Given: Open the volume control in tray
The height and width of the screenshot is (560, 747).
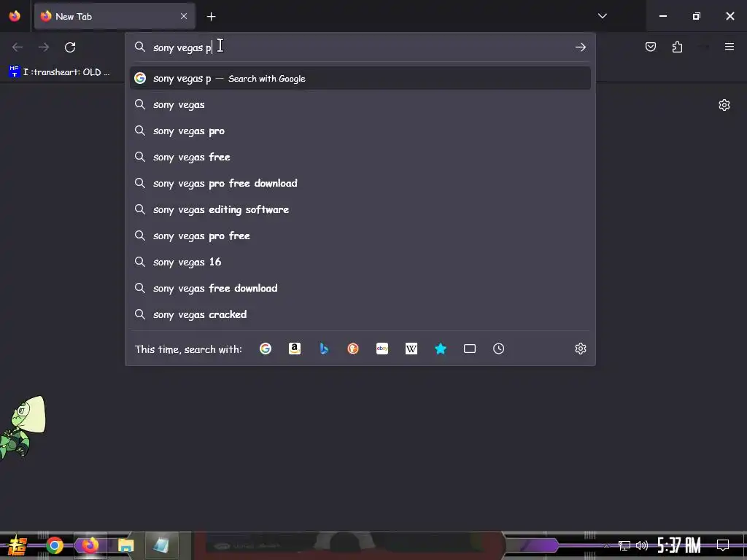Looking at the screenshot, I should (642, 545).
